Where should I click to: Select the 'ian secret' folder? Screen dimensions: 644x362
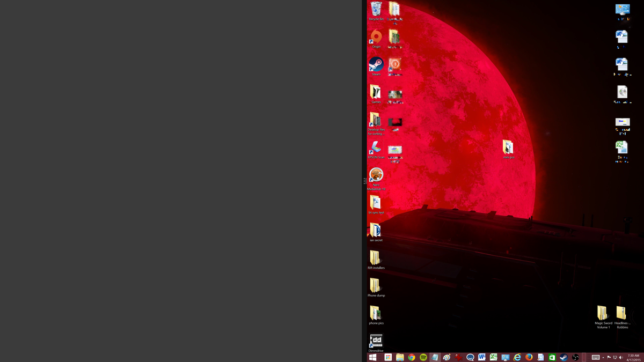[376, 233]
